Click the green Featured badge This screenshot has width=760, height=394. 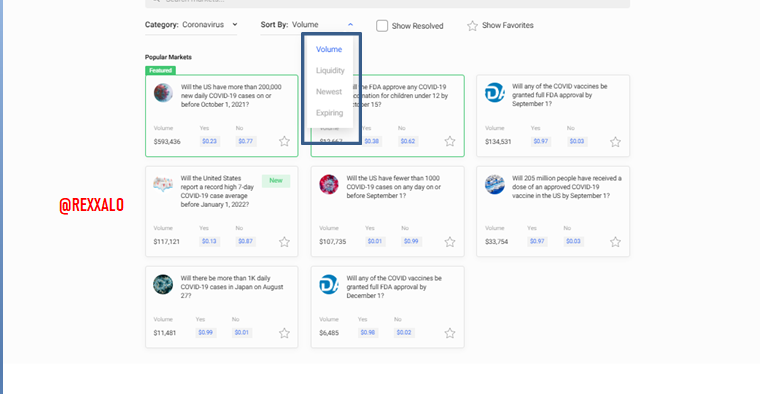160,70
